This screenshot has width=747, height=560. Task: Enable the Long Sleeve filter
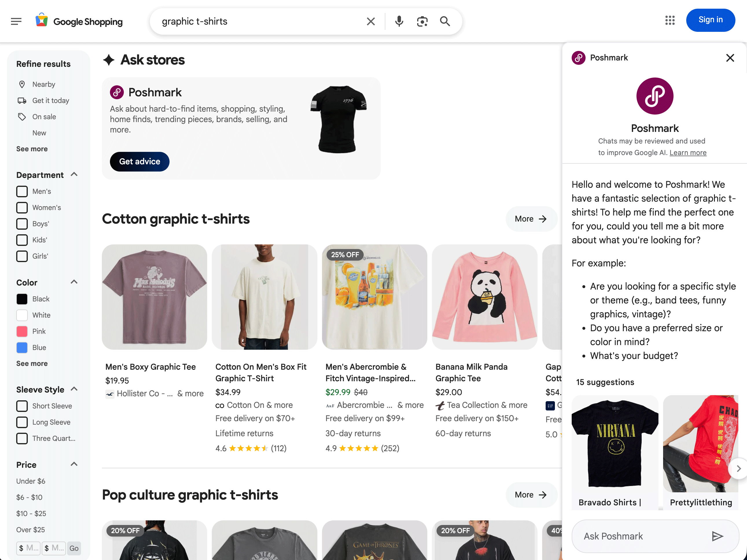tap(22, 422)
